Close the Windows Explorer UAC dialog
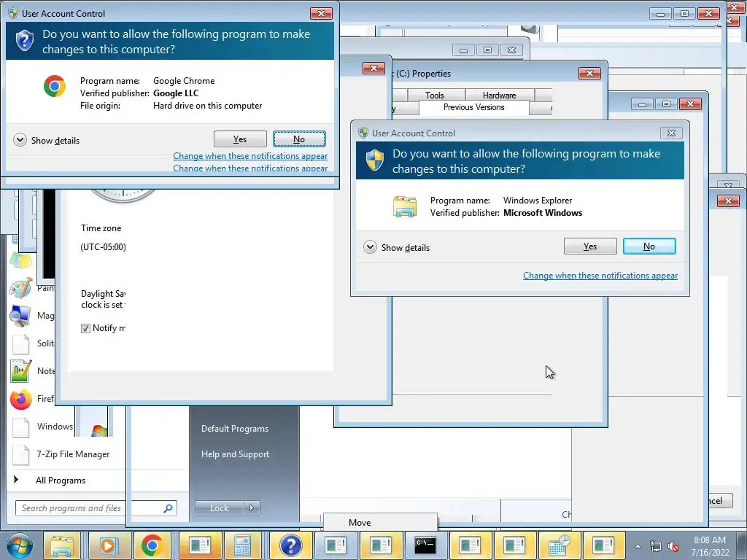747x560 pixels. point(671,133)
